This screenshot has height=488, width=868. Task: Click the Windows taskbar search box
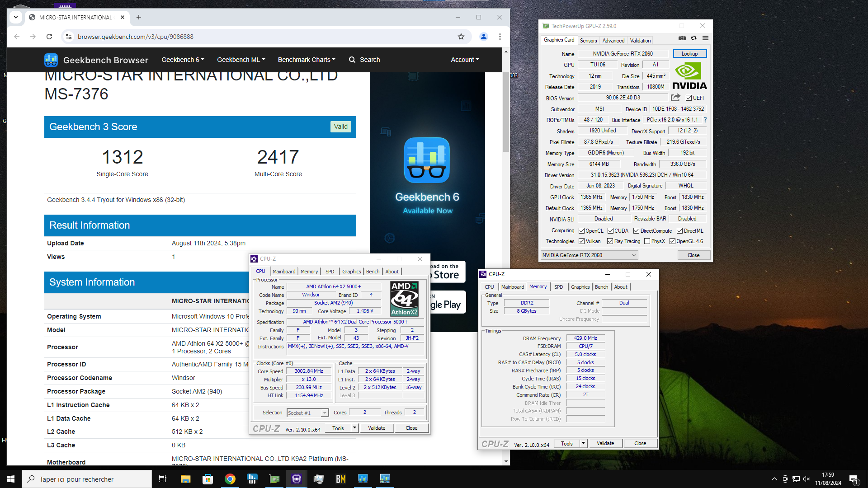click(x=87, y=479)
